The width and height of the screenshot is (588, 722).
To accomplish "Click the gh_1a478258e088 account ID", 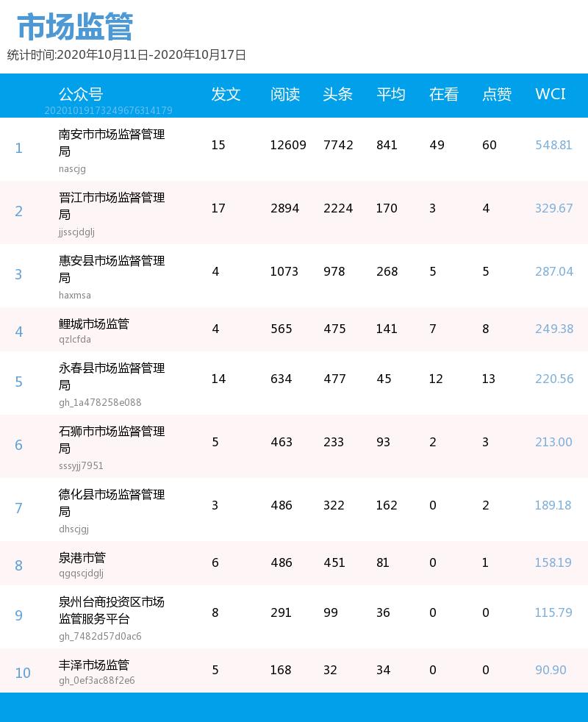I will (x=100, y=402).
